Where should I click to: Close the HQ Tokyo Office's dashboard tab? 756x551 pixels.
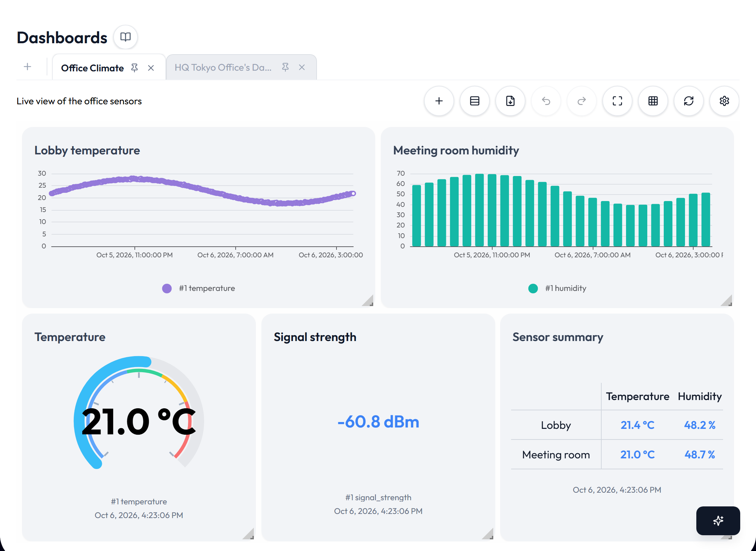(302, 67)
